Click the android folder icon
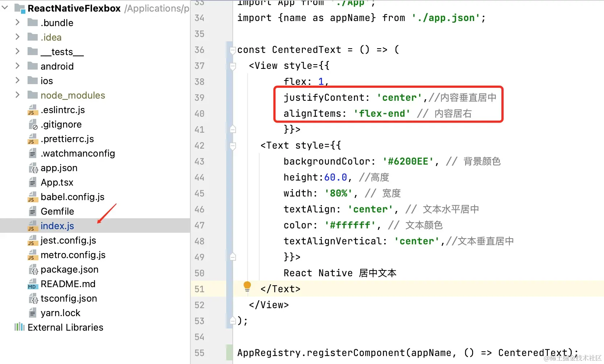604x364 pixels. [33, 66]
